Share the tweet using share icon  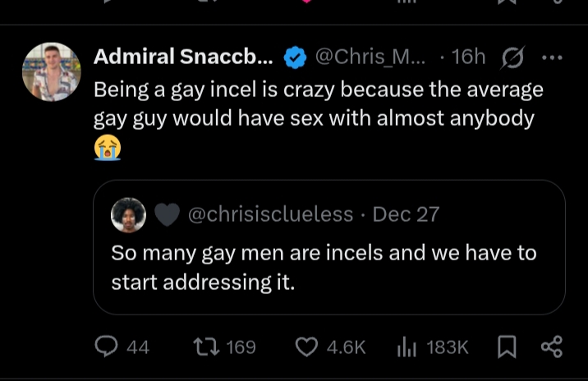click(552, 347)
